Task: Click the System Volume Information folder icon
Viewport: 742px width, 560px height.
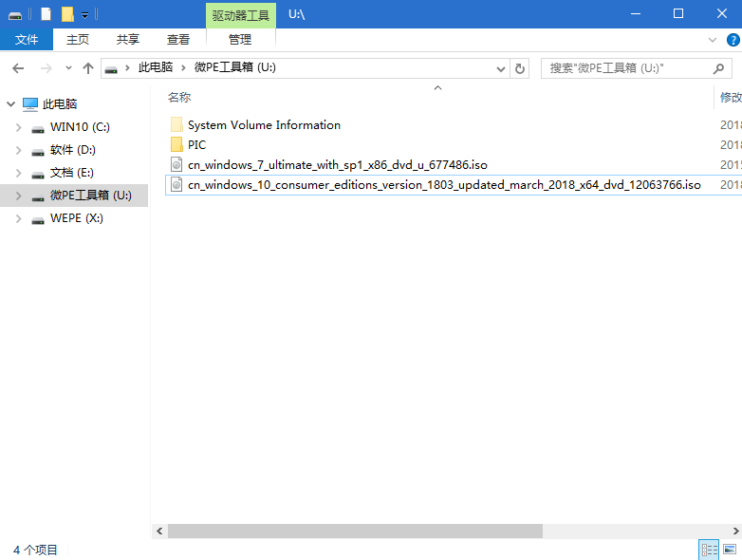Action: [176, 124]
